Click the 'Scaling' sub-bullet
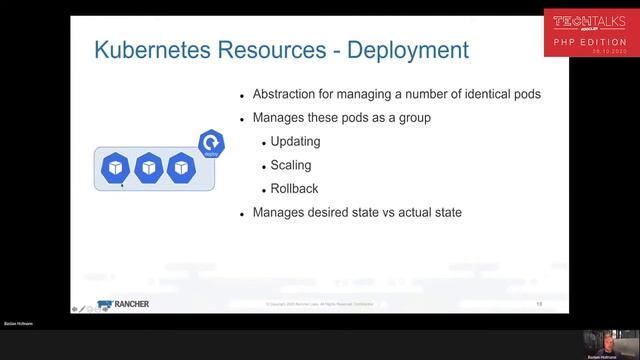The image size is (640, 360). tap(291, 165)
